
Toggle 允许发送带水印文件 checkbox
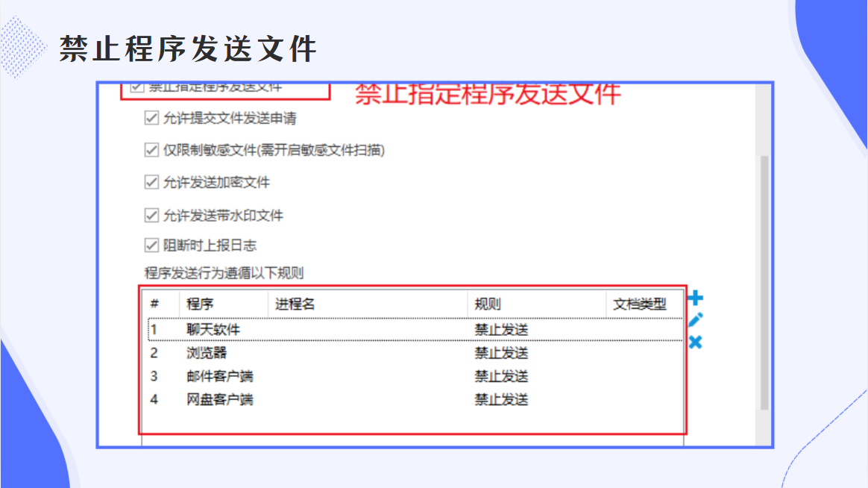[151, 215]
